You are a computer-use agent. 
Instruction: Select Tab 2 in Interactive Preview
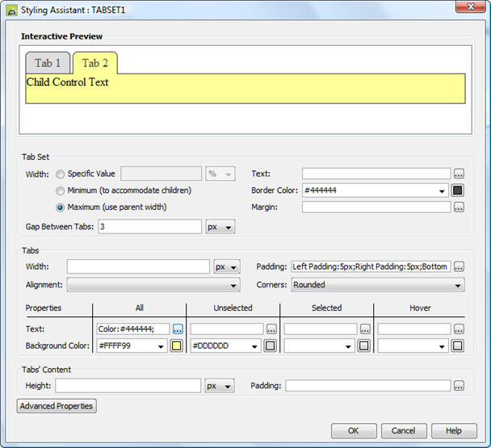[95, 63]
